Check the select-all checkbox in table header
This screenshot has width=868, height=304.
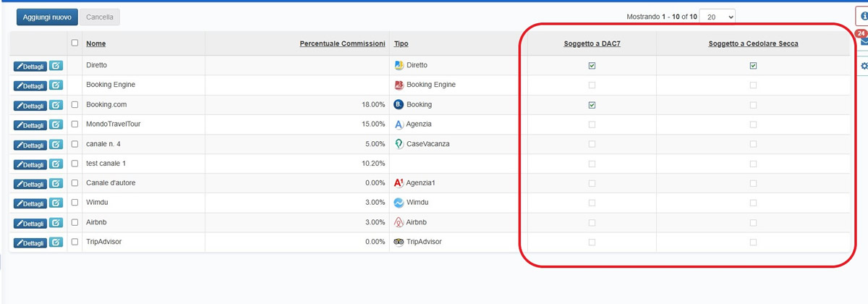pyautogui.click(x=75, y=43)
